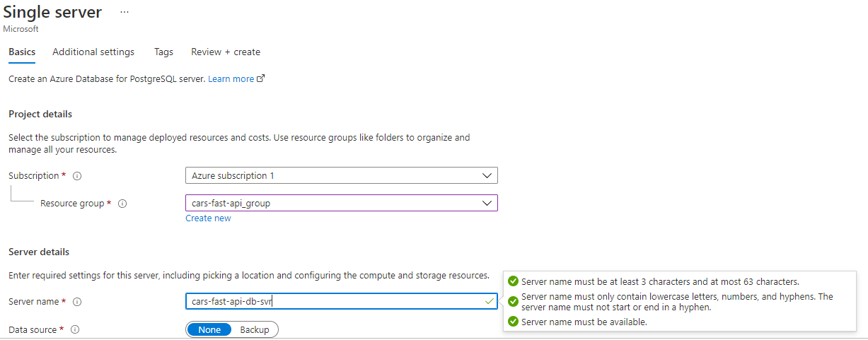Click the Microsoft publisher label
868x340 pixels.
(21, 29)
